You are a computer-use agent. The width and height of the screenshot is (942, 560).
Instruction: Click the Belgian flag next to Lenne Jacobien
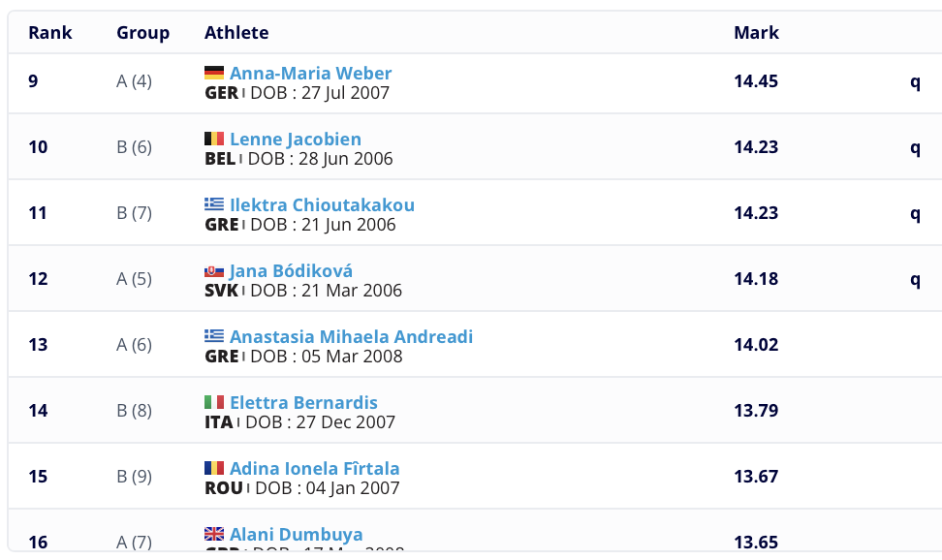(x=214, y=139)
